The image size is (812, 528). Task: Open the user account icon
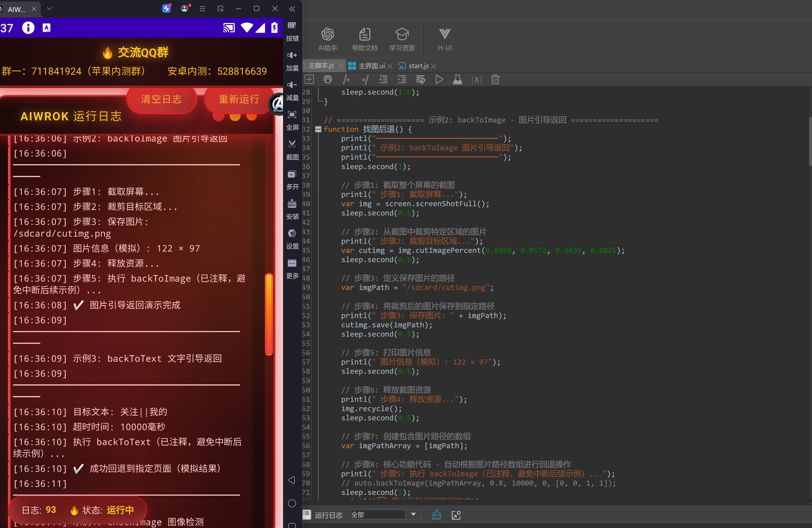(x=184, y=8)
